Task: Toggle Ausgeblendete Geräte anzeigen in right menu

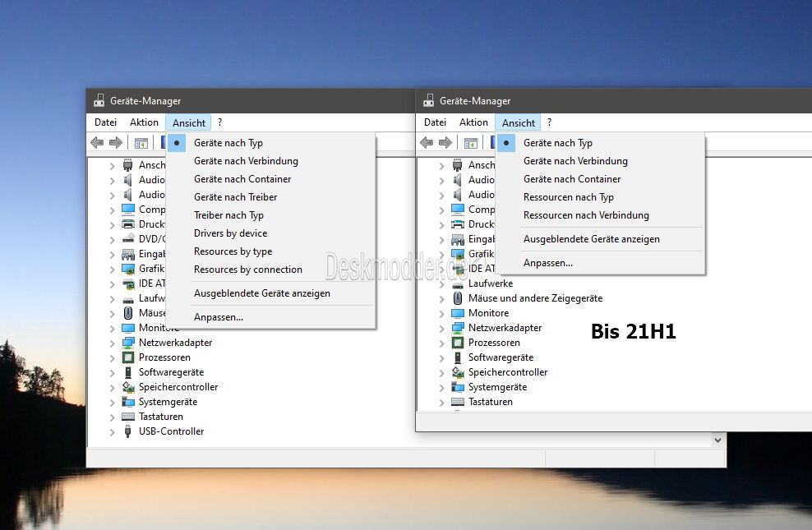Action: pos(600,239)
